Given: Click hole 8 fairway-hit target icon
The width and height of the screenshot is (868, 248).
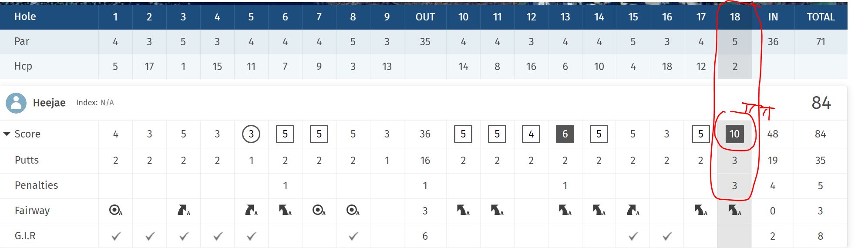Looking at the screenshot, I should (353, 211).
